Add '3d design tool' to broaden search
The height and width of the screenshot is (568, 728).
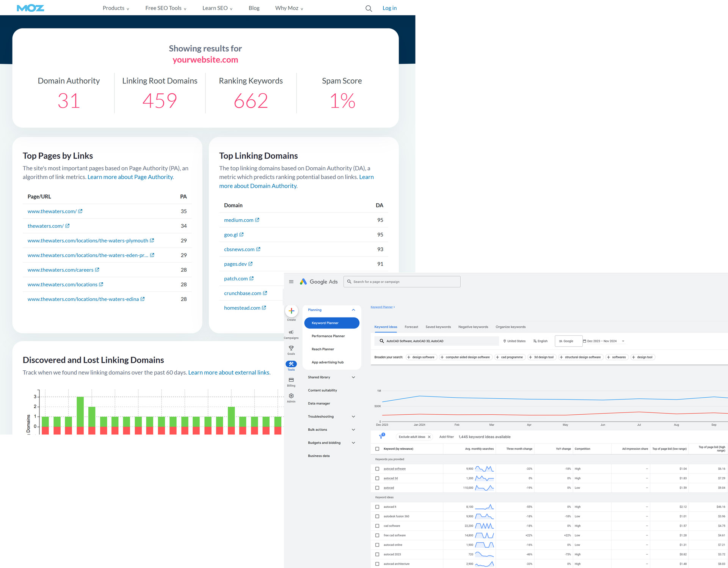pos(541,357)
